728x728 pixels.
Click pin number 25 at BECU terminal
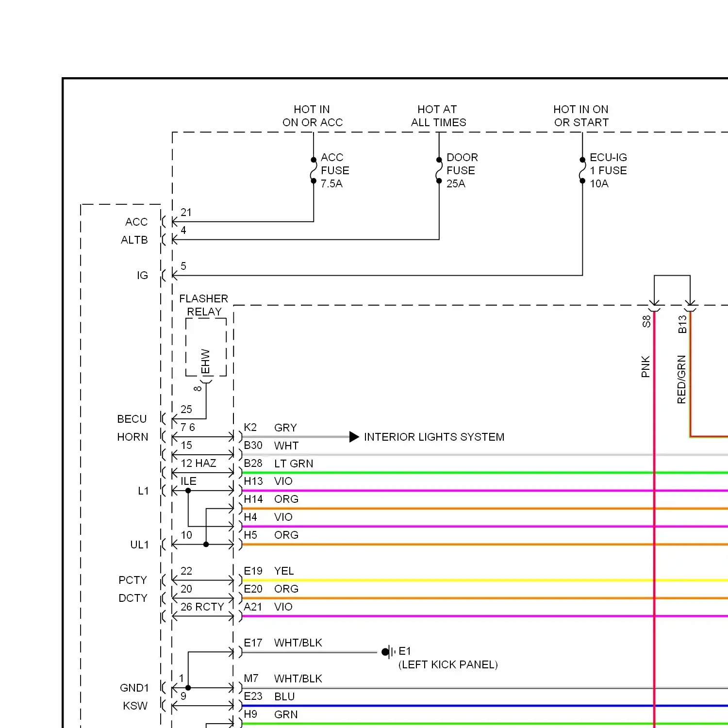[x=186, y=409]
